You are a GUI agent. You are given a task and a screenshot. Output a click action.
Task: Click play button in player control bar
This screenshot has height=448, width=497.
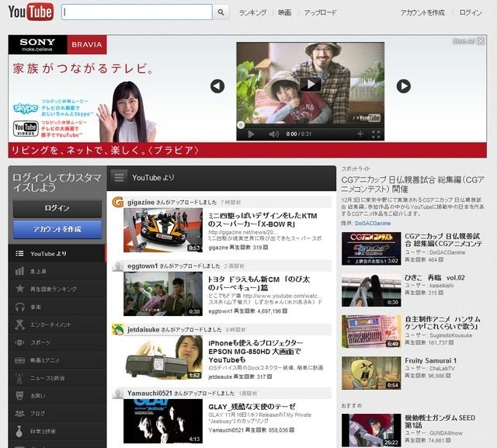click(x=251, y=134)
